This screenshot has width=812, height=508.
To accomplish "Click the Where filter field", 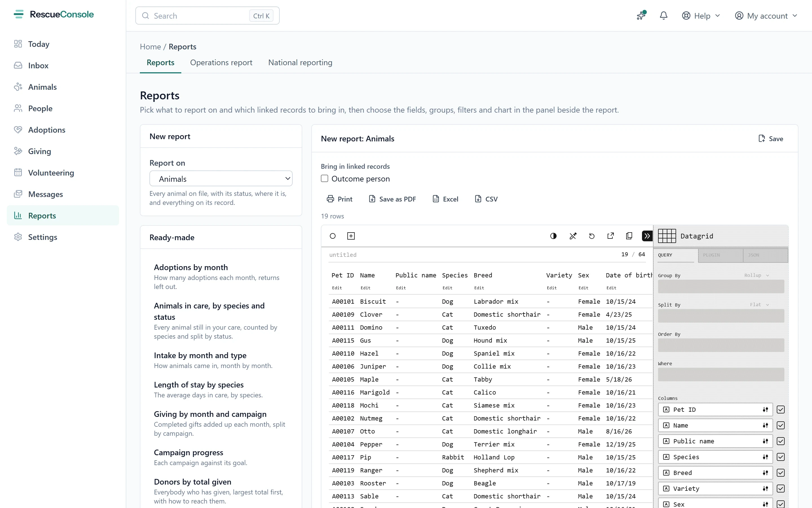I will tap(721, 374).
